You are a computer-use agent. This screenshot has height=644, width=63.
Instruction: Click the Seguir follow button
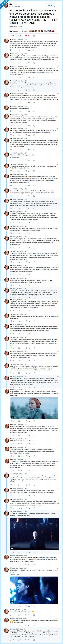click(x=50, y=5)
